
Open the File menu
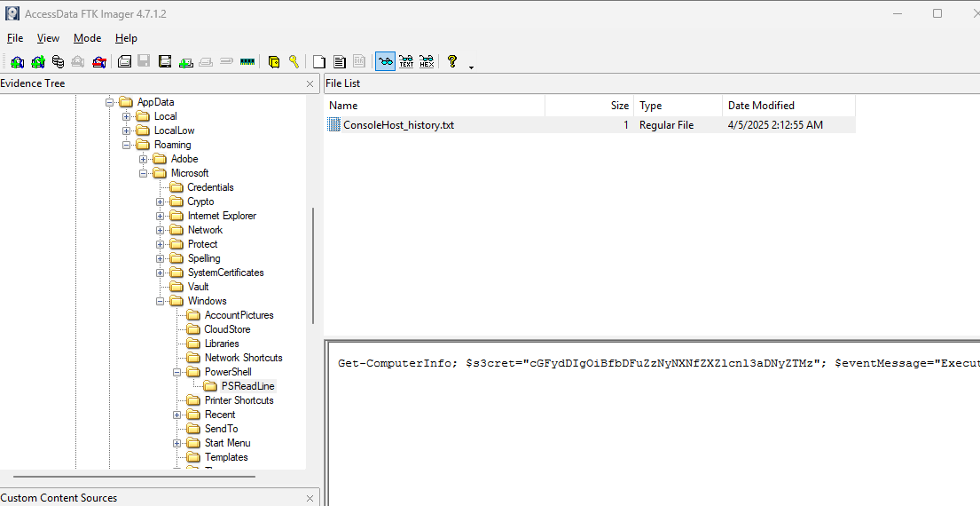click(15, 38)
